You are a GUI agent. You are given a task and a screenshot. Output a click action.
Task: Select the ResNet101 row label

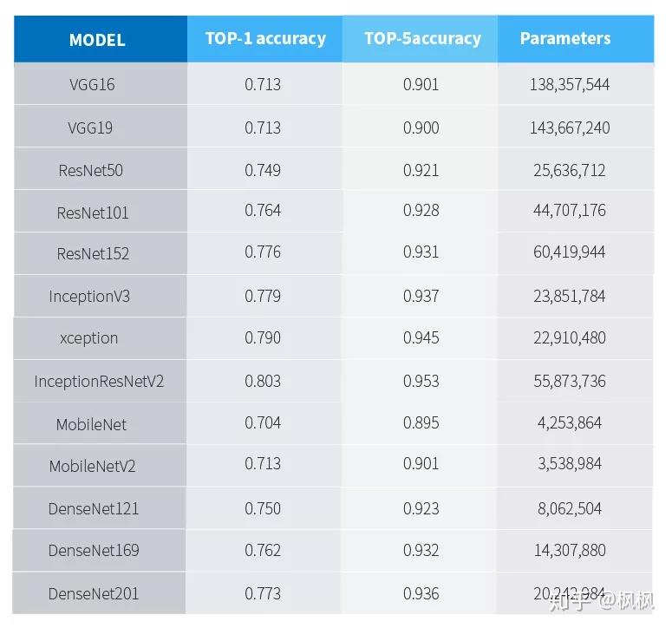[93, 212]
